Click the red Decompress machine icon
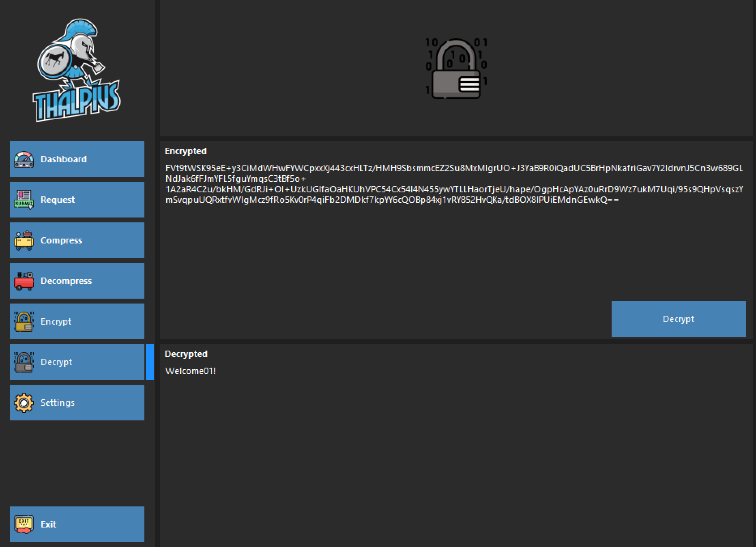Image resolution: width=756 pixels, height=547 pixels. (24, 281)
